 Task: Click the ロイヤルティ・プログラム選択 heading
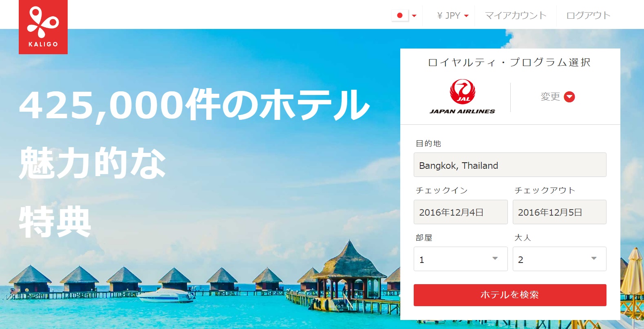tap(509, 62)
